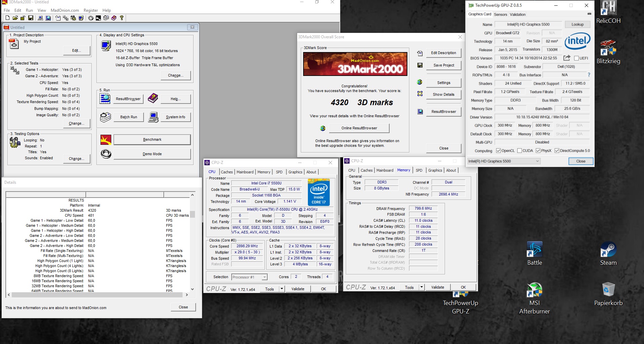
Task: Click the purple help book icon beside Help
Action: 153,98
